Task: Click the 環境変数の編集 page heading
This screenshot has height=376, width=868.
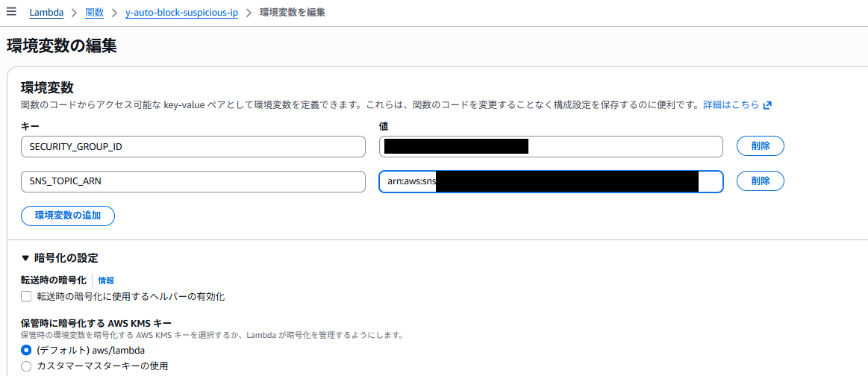Action: click(x=61, y=46)
